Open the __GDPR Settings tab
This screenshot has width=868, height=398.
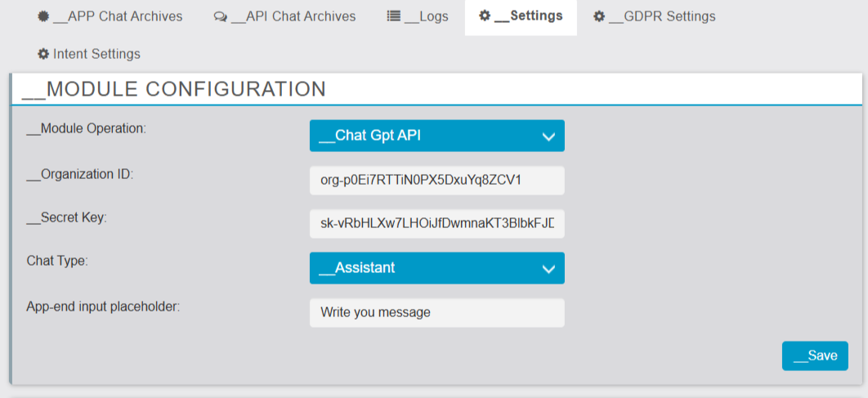click(x=662, y=16)
